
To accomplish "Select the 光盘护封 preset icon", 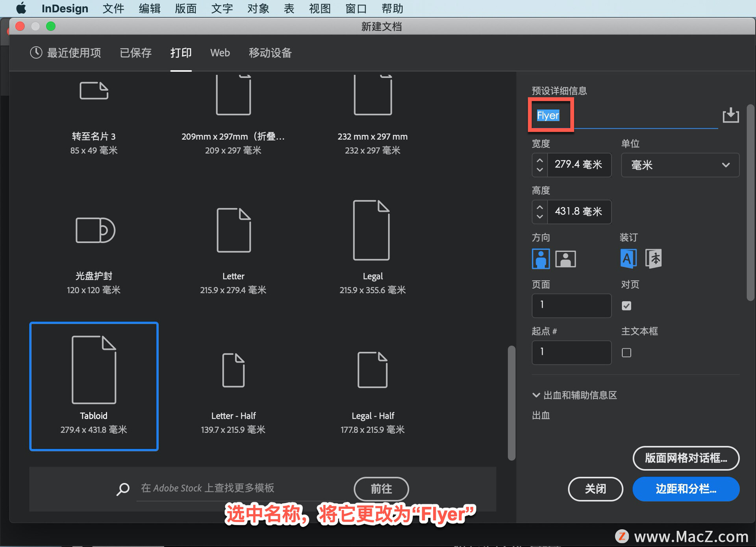I will 95,230.
